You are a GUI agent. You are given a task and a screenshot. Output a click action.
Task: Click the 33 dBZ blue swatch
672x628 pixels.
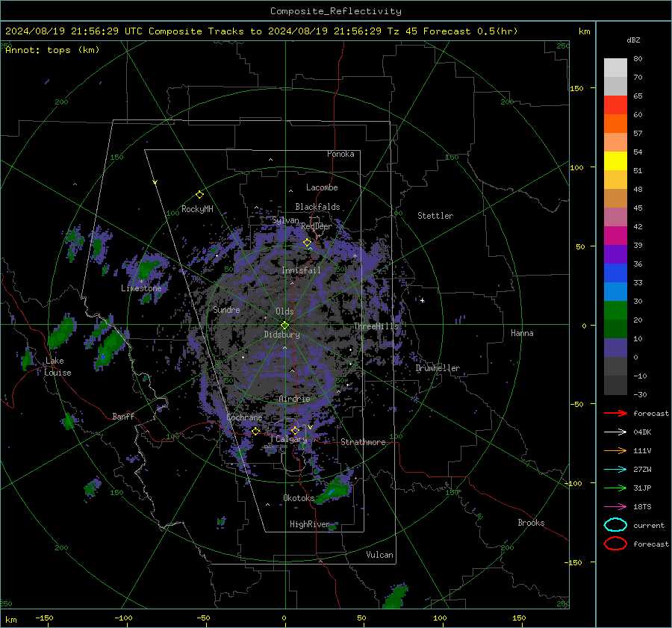coord(615,273)
